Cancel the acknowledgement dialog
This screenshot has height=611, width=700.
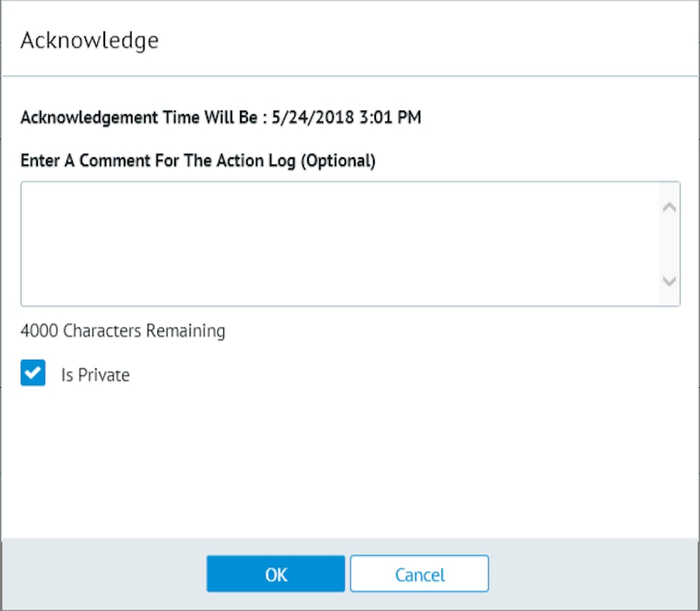pos(419,573)
